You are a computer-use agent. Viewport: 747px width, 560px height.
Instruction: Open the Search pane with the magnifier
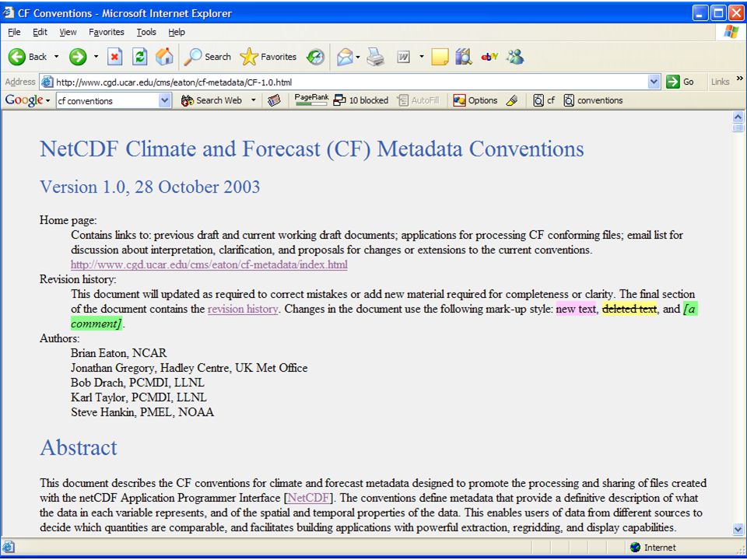[x=207, y=57]
